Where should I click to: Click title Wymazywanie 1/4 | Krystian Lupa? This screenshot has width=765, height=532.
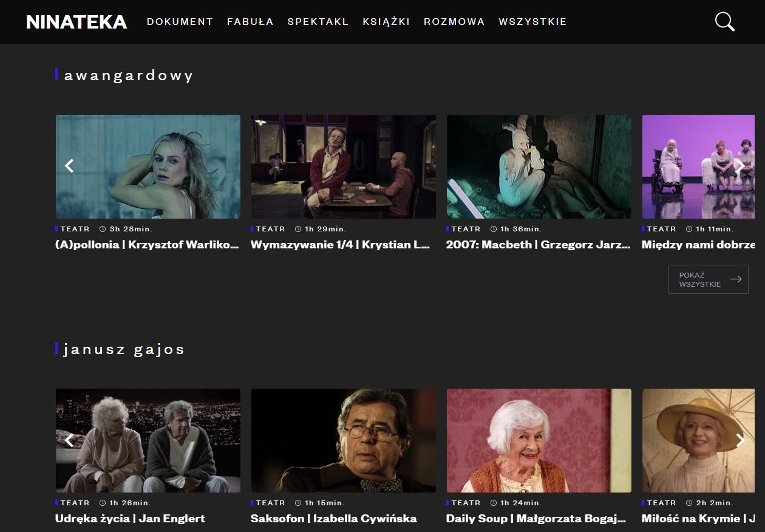[x=341, y=245]
